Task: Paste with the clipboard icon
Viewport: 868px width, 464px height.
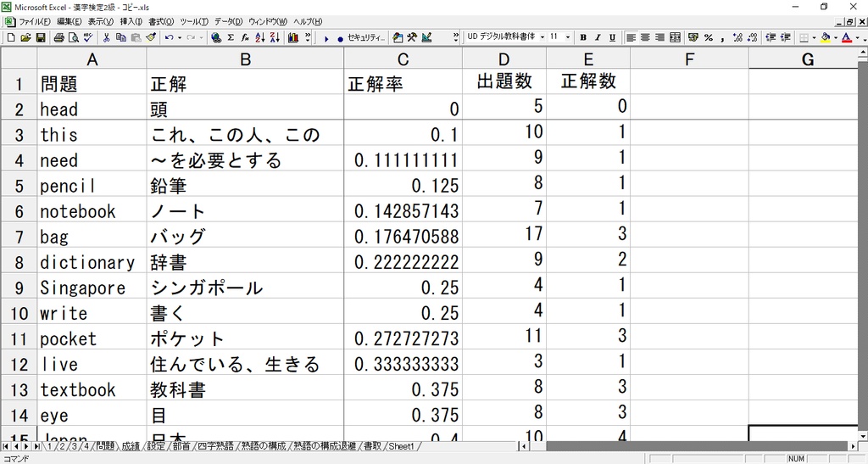Action: [136, 37]
